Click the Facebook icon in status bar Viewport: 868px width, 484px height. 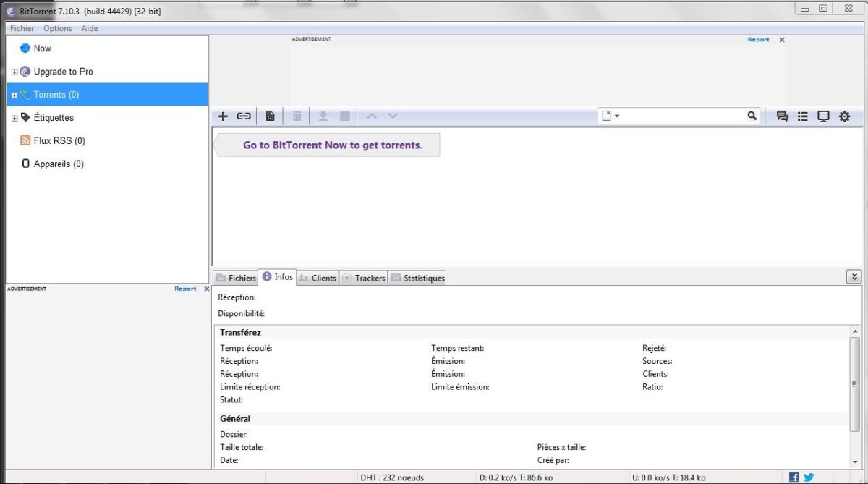coord(793,477)
